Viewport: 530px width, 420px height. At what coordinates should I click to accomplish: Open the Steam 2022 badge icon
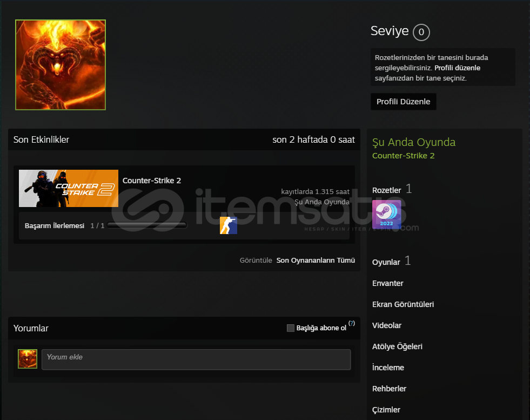click(x=387, y=215)
